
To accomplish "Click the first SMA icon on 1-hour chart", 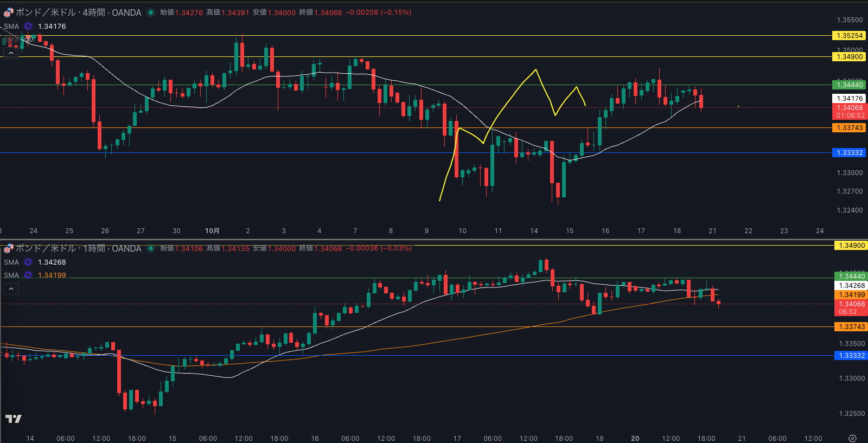I will [x=28, y=262].
